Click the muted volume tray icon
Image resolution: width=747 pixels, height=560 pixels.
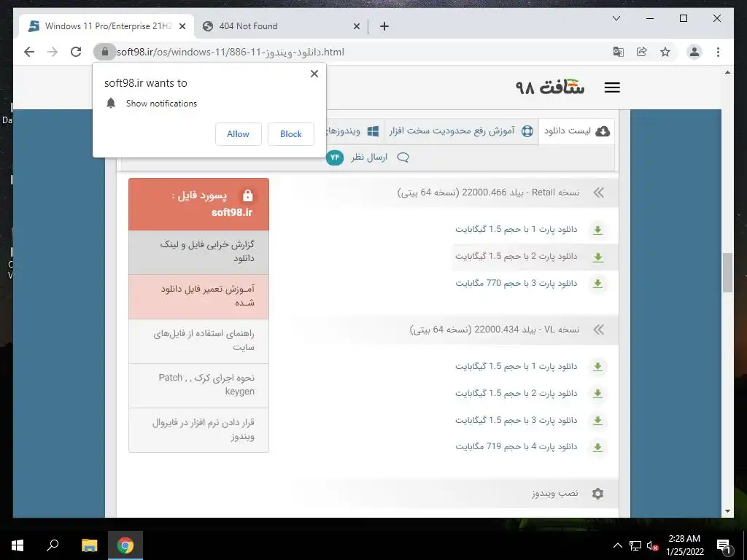coord(652,545)
